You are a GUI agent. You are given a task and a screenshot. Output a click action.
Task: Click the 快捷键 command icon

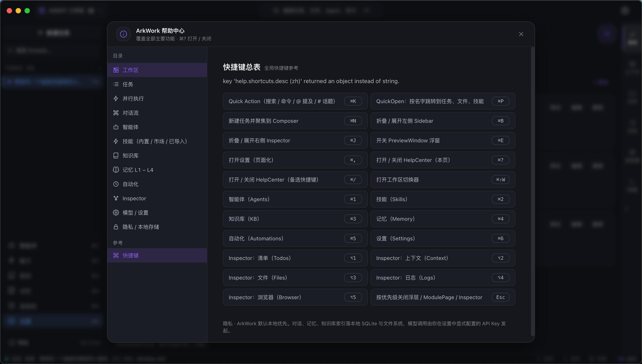pos(116,255)
